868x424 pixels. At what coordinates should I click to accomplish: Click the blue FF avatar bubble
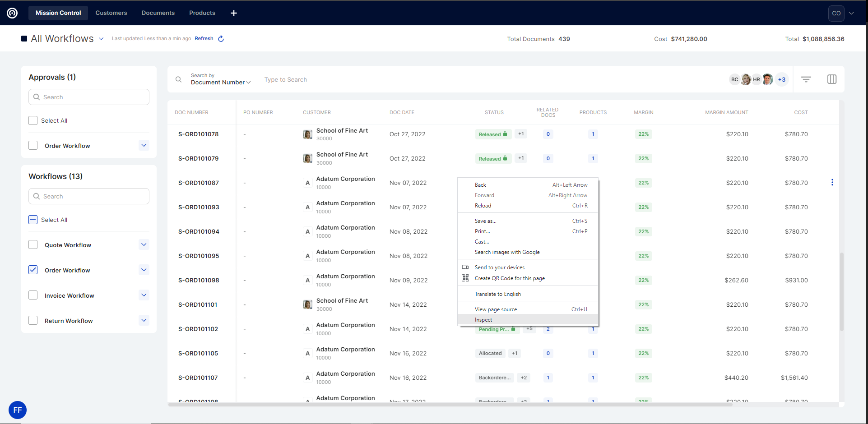pyautogui.click(x=18, y=410)
